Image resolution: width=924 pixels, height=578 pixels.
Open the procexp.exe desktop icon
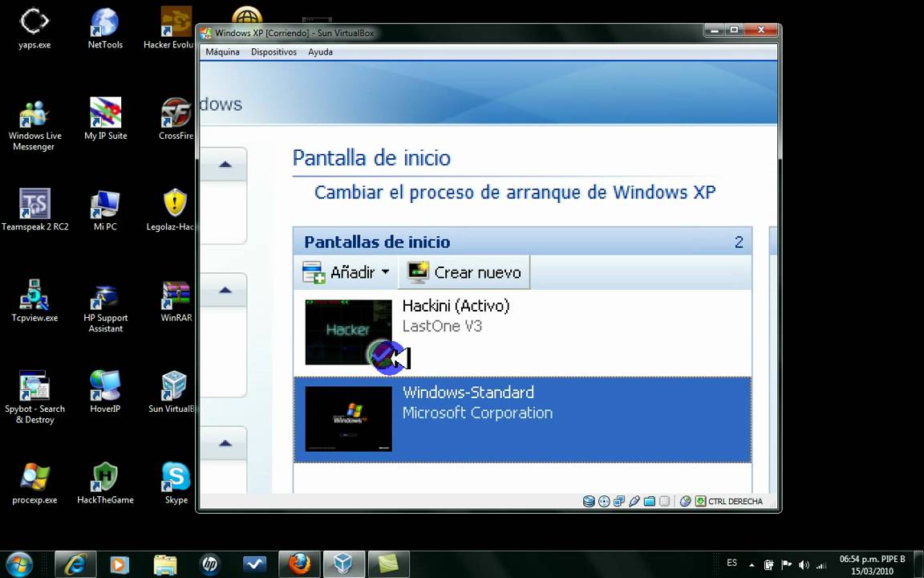coord(34,483)
